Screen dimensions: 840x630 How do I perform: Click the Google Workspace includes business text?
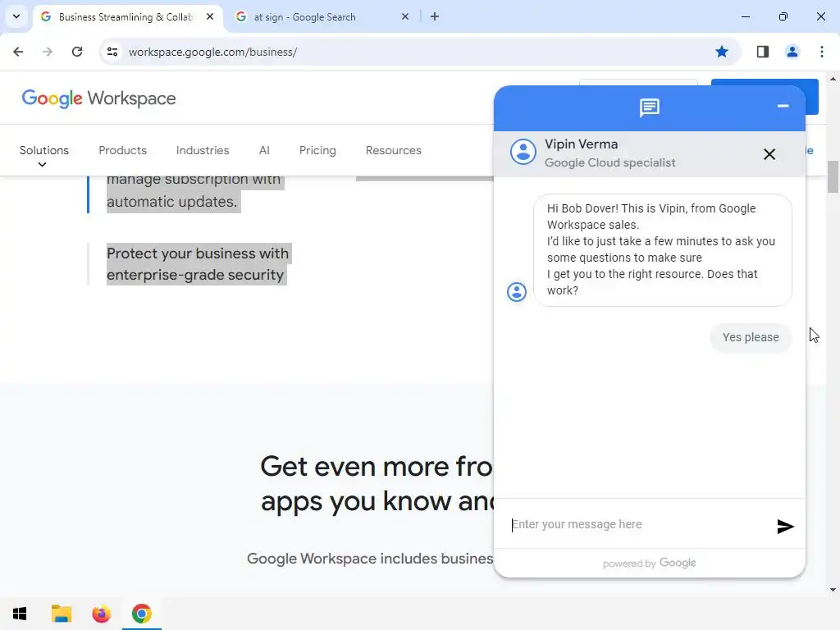click(x=370, y=558)
